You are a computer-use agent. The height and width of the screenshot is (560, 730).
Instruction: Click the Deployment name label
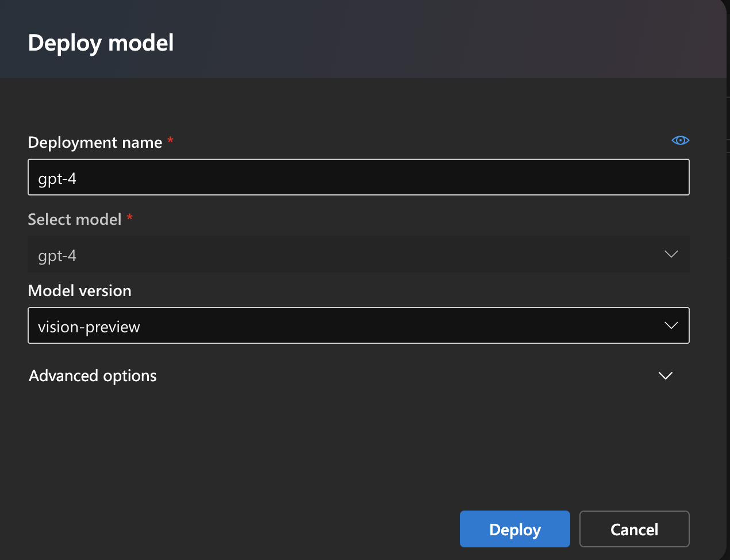pos(95,142)
